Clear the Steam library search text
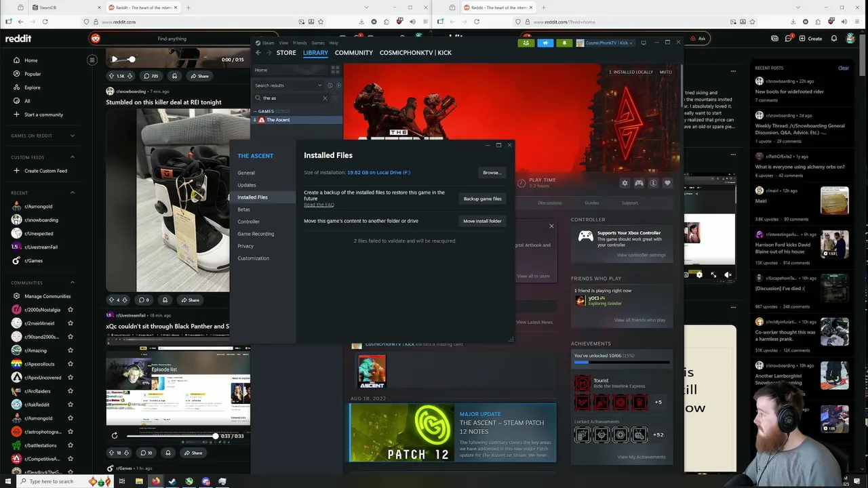This screenshot has height=488, width=868. tap(325, 98)
